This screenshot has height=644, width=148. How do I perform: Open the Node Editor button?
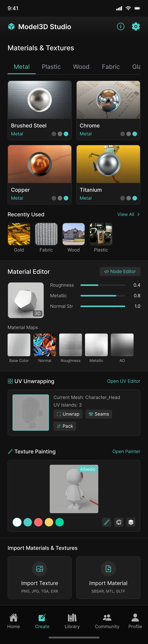point(120,272)
